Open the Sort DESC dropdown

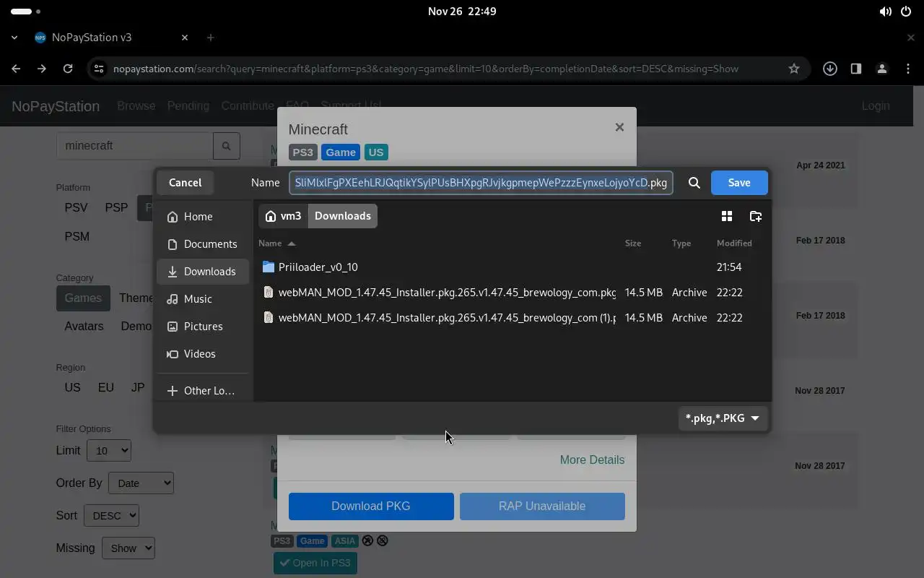click(x=112, y=516)
